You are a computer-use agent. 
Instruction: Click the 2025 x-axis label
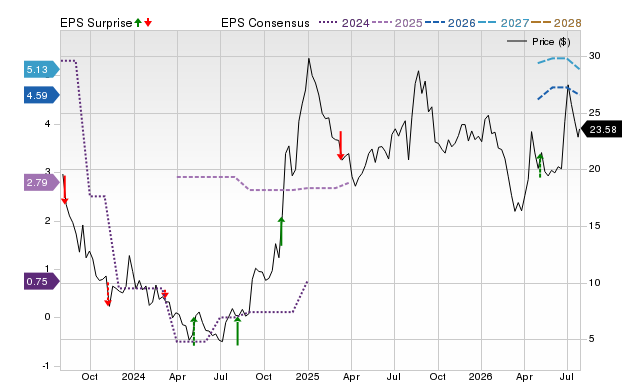click(x=308, y=376)
